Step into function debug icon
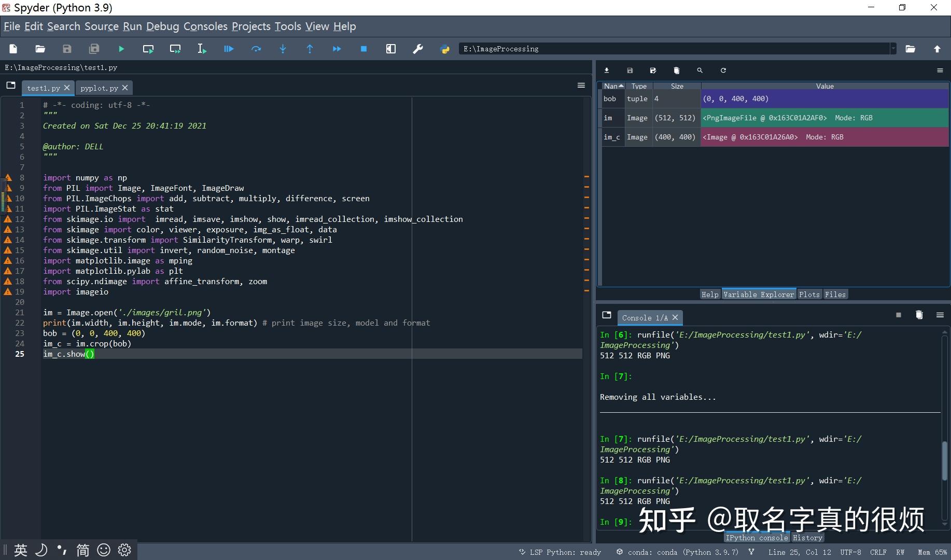 tap(283, 49)
